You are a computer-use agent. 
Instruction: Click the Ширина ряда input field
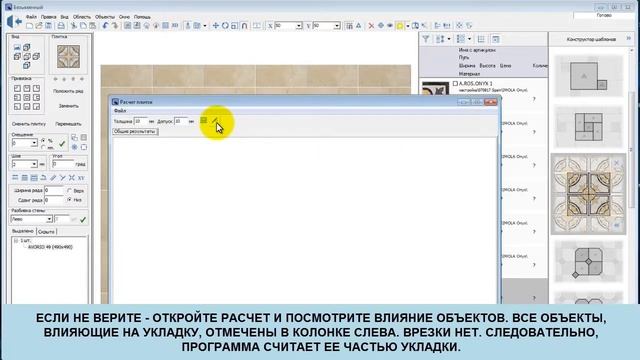54,191
